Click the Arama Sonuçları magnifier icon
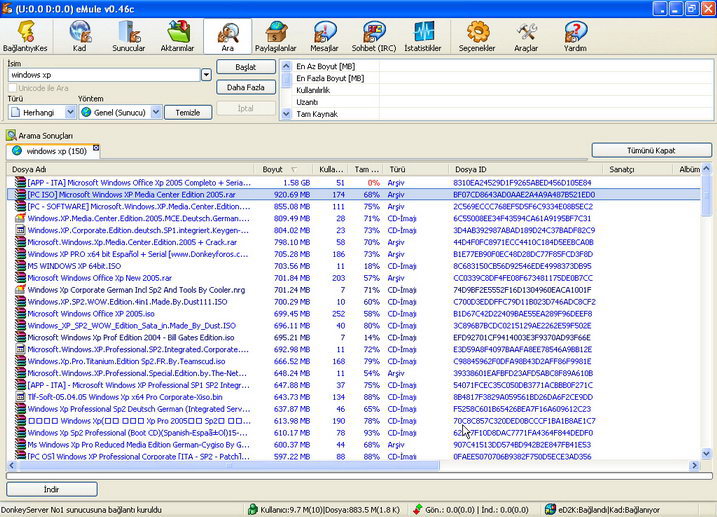Image resolution: width=717 pixels, height=517 pixels. click(x=11, y=135)
